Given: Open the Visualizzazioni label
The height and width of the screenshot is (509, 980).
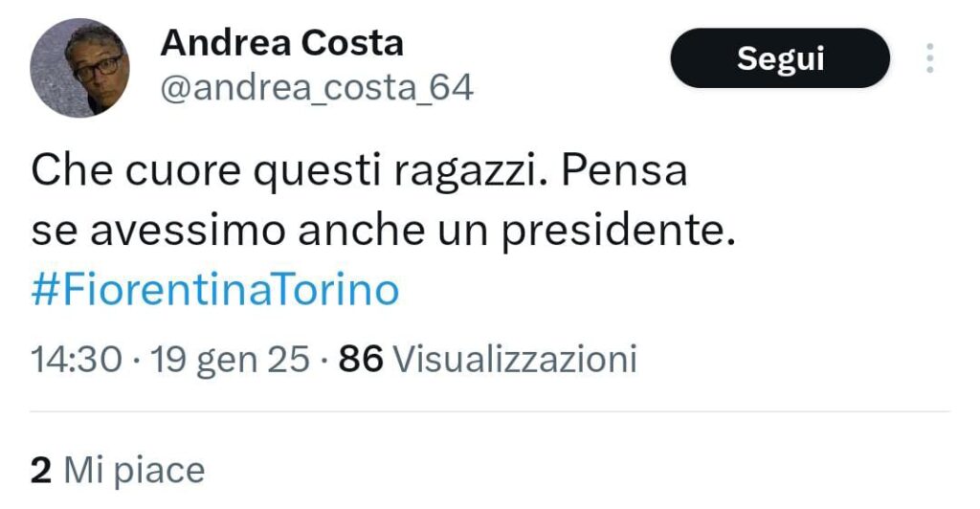Looking at the screenshot, I should coord(515,360).
